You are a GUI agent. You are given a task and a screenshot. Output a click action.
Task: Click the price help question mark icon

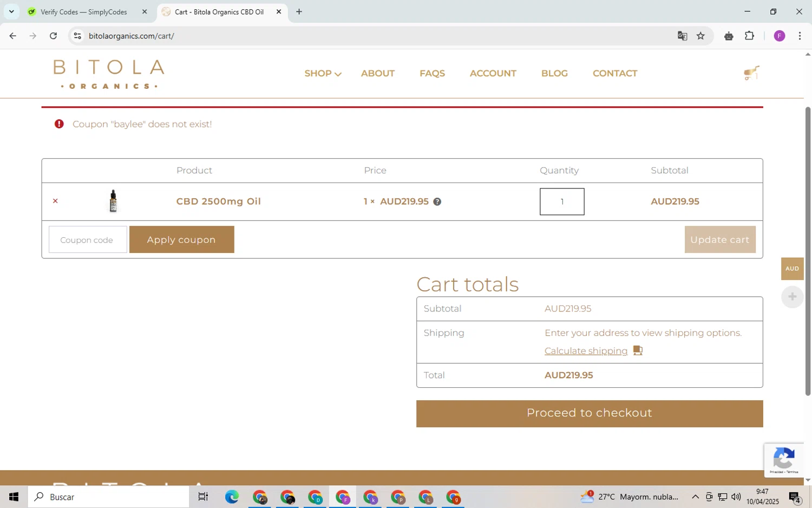click(437, 202)
